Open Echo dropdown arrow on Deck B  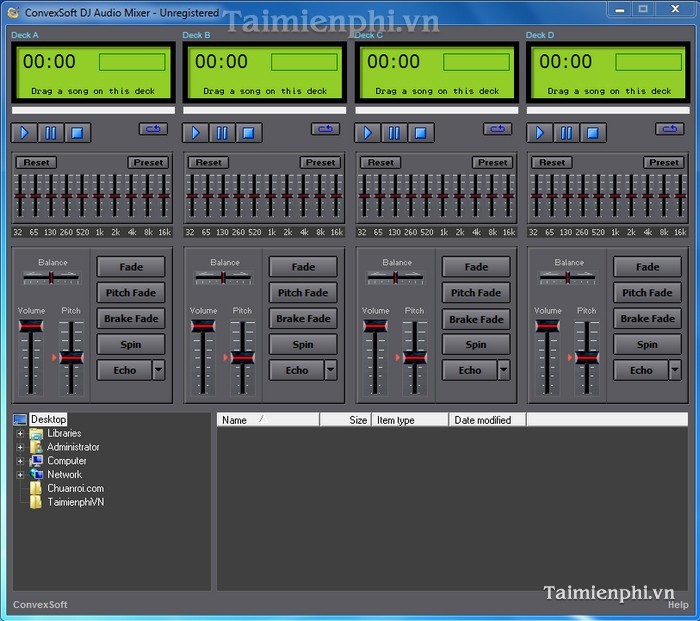coord(331,371)
